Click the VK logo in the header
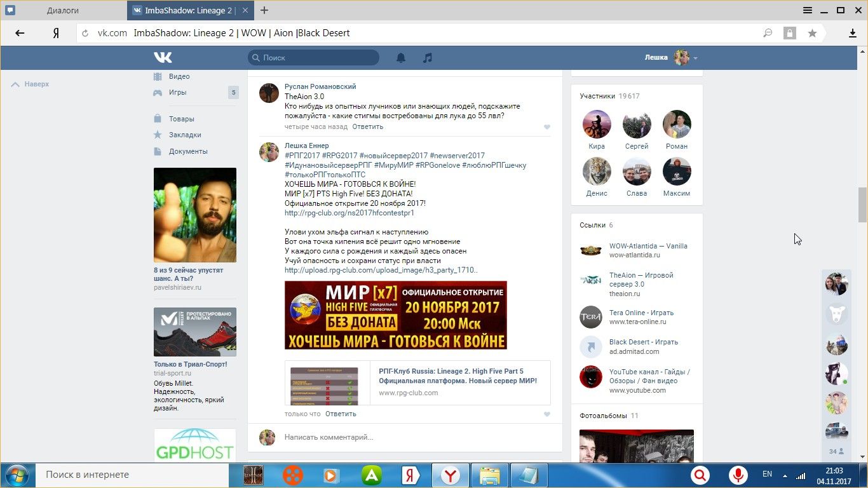 pos(163,58)
